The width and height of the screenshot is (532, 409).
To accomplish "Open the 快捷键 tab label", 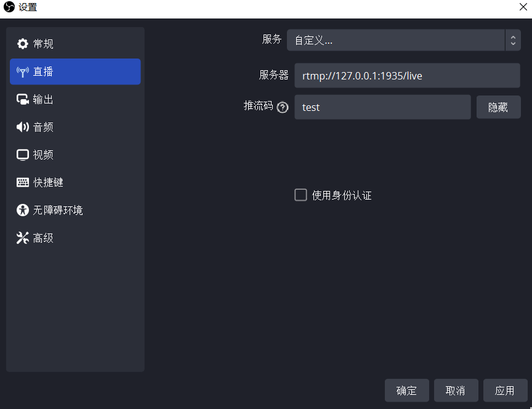I will (48, 182).
